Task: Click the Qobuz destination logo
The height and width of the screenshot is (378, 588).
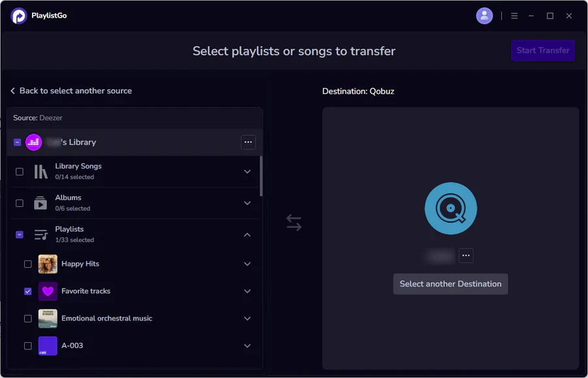Action: click(450, 208)
